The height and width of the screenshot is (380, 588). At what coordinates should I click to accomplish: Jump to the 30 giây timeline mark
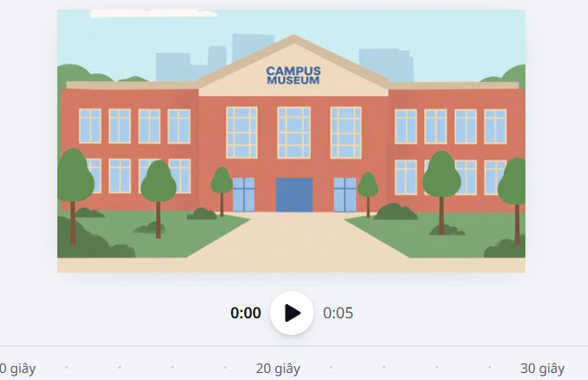coord(542,368)
